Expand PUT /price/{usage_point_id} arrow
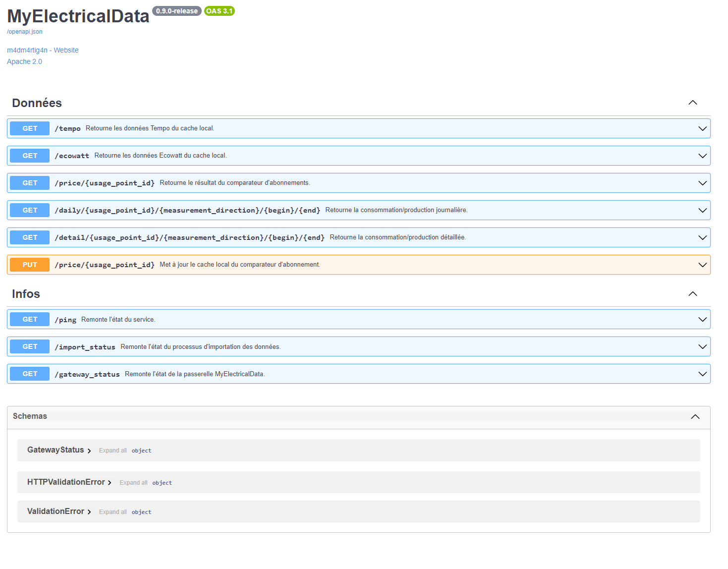 coord(702,265)
